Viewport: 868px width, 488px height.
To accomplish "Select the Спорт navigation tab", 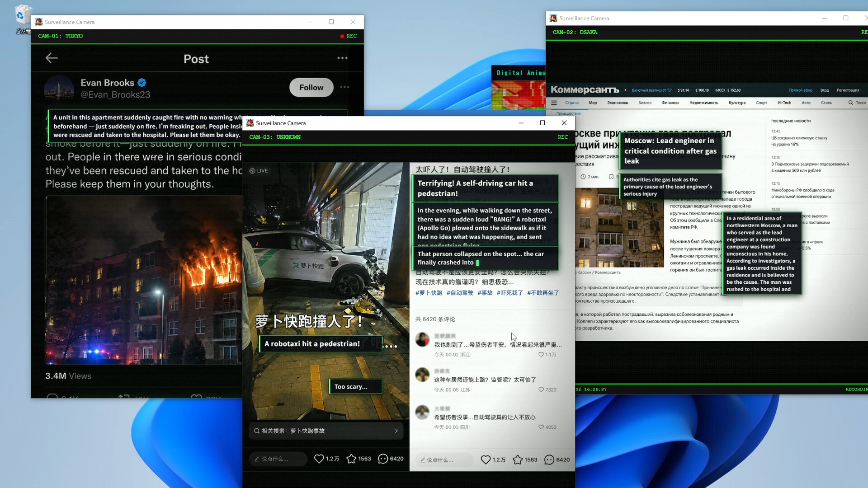I will click(x=761, y=103).
